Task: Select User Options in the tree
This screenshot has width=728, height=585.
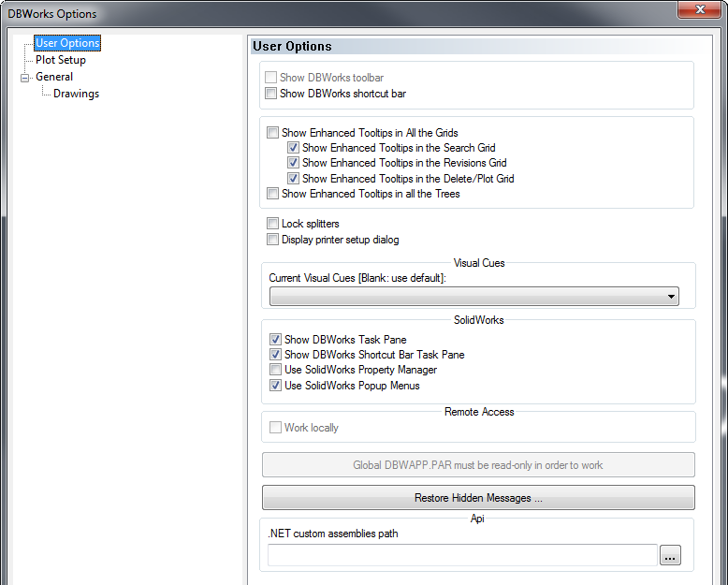Action: (x=67, y=43)
